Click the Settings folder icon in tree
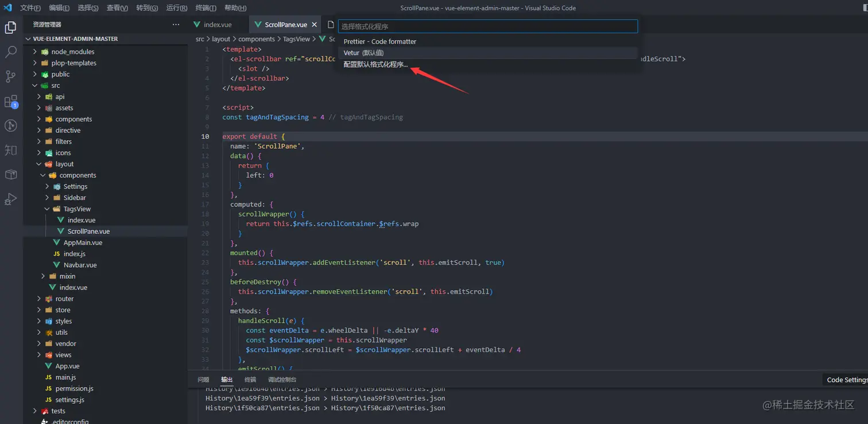Image resolution: width=868 pixels, height=424 pixels. coord(57,186)
